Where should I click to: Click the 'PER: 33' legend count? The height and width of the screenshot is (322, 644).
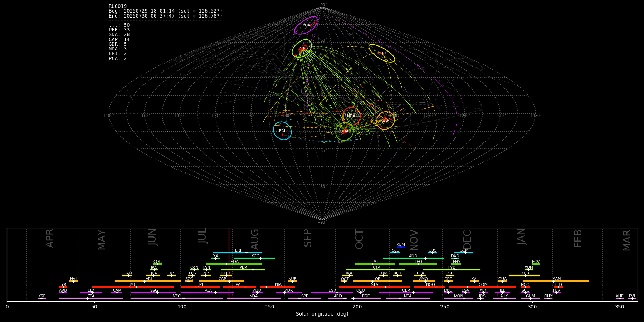click(119, 30)
